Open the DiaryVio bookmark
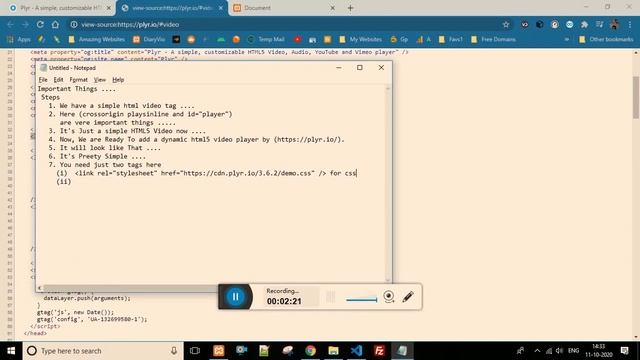The width and height of the screenshot is (640, 360). click(149, 39)
